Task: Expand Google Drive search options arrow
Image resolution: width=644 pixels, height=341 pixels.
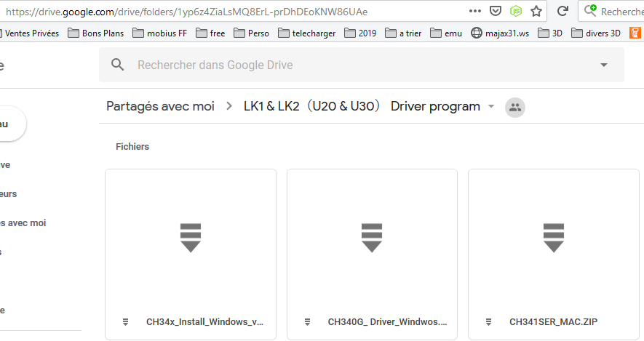Action: [604, 65]
